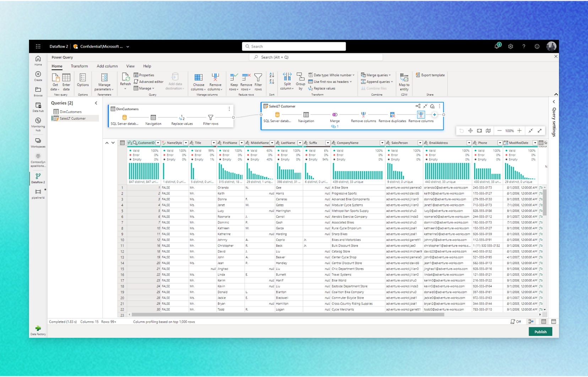Switch to data grid view in status bar

[544, 322]
